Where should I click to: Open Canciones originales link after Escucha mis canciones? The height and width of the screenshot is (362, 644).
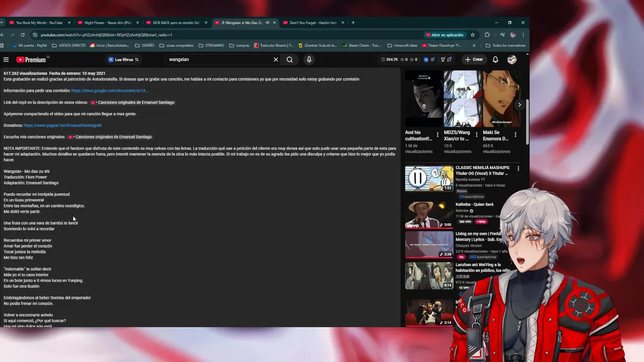tap(110, 137)
